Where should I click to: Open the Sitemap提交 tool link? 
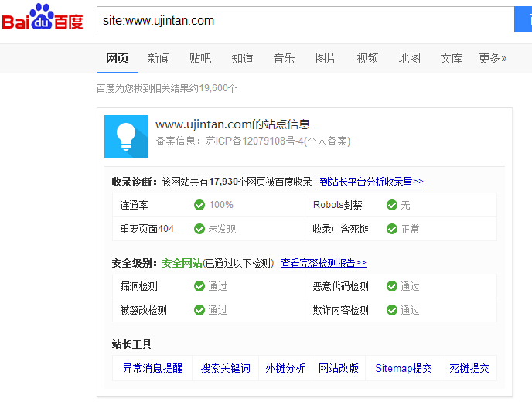click(x=403, y=368)
